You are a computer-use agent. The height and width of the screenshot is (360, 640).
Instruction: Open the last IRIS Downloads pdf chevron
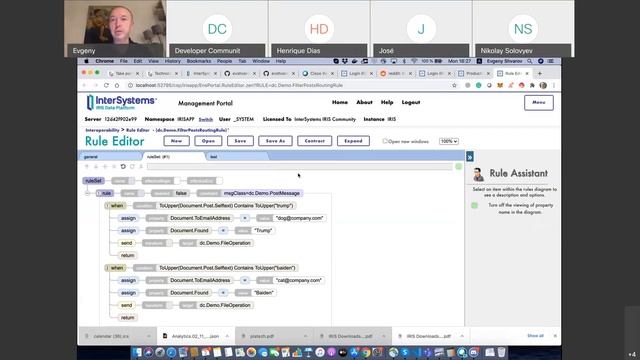[462, 336]
